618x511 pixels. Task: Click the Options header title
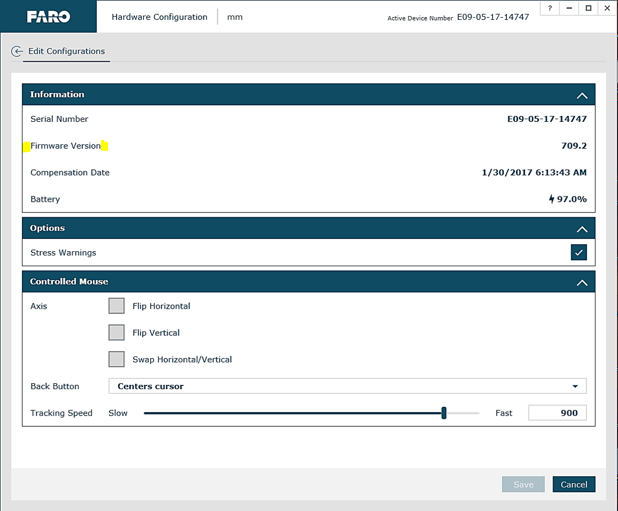47,228
